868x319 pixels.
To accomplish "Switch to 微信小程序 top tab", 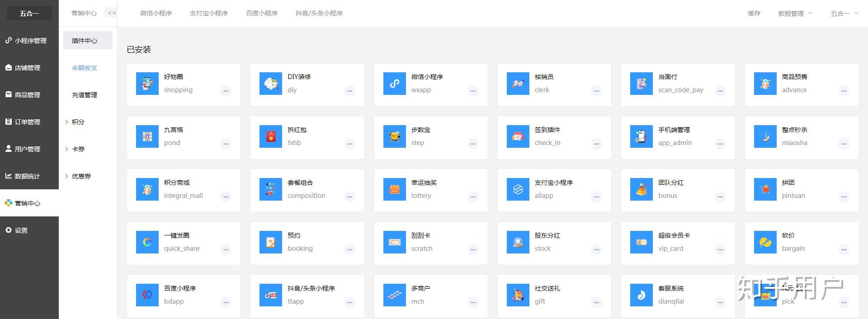I will (156, 14).
